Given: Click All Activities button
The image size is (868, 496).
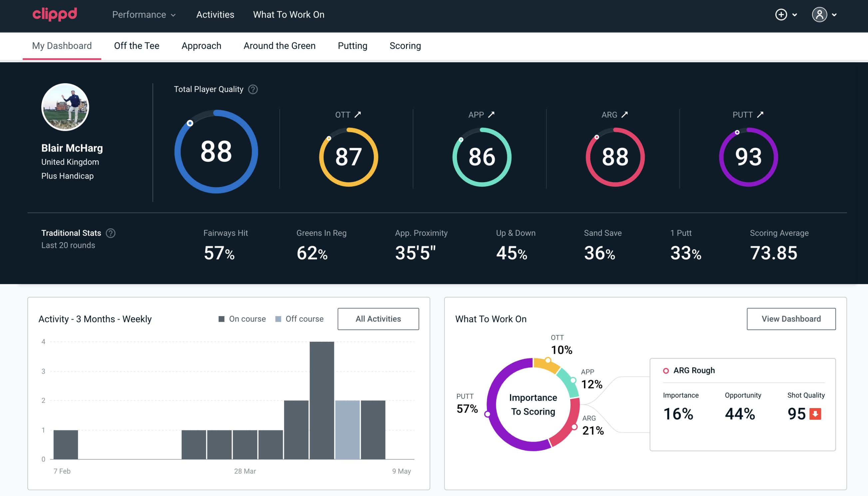Looking at the screenshot, I should coord(378,319).
